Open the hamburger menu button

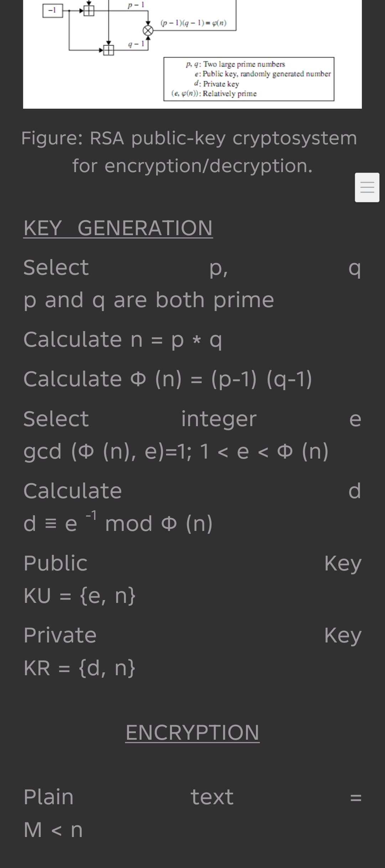(367, 187)
